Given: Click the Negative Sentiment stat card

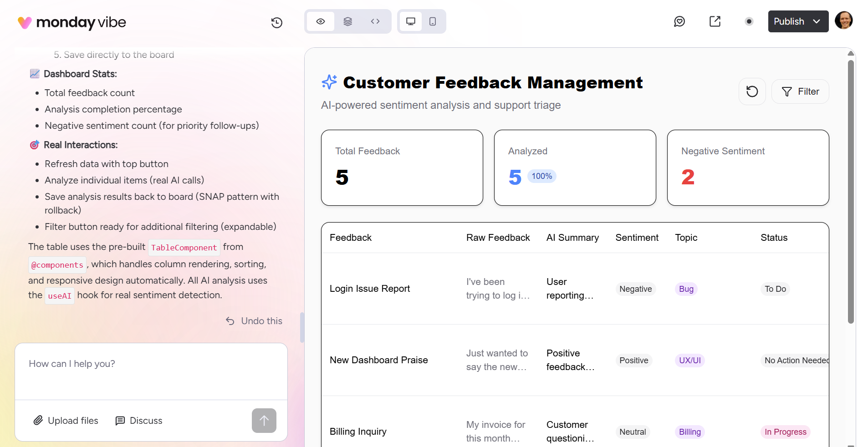Looking at the screenshot, I should 748,168.
